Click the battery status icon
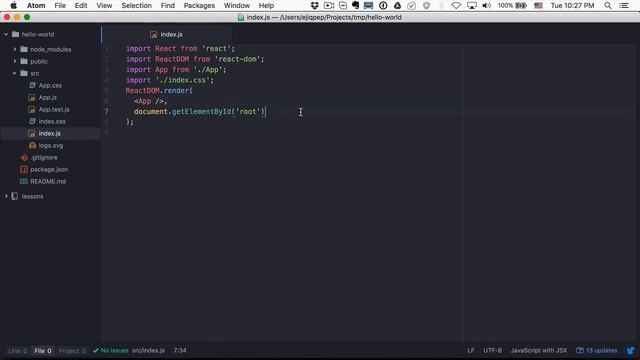 point(521,5)
